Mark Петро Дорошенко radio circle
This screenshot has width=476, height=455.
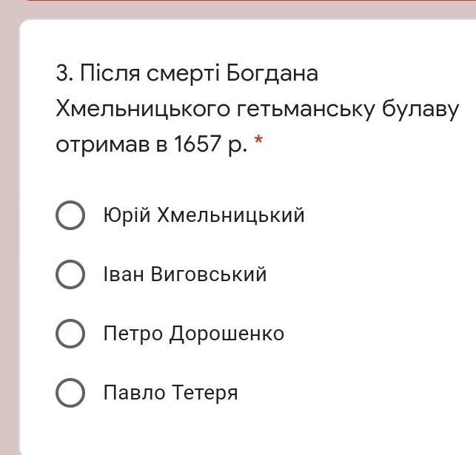[x=70, y=334]
